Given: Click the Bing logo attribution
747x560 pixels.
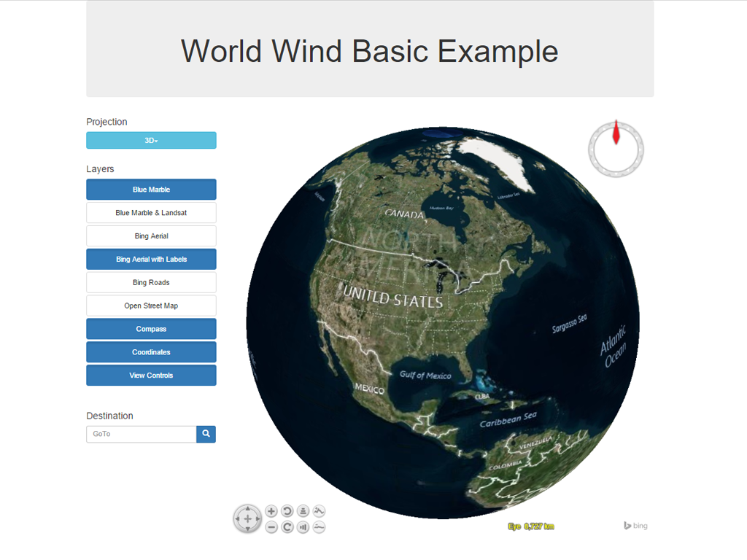Looking at the screenshot, I should (635, 526).
